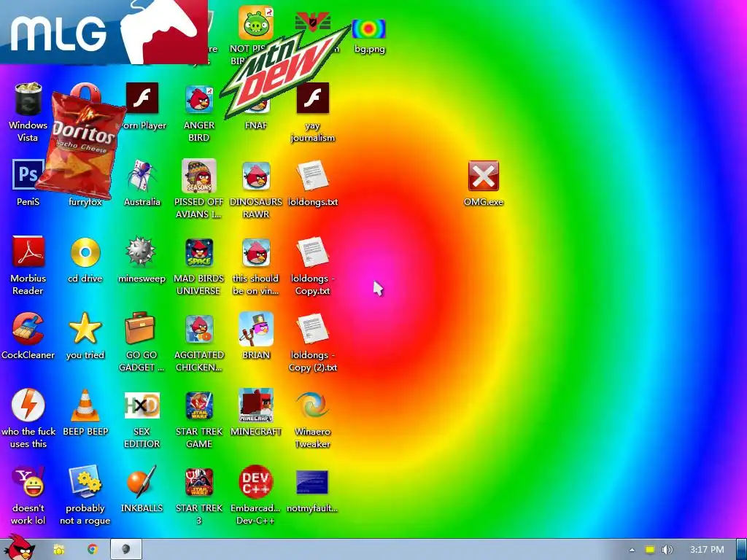Select the Winaero Tweaker icon
This screenshot has width=747, height=560.
click(312, 405)
